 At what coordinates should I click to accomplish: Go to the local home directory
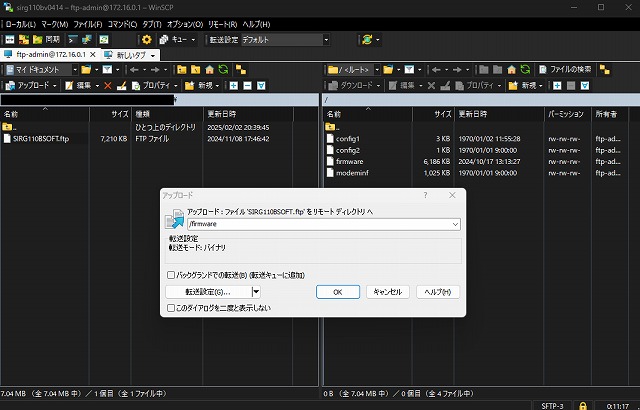(210, 70)
